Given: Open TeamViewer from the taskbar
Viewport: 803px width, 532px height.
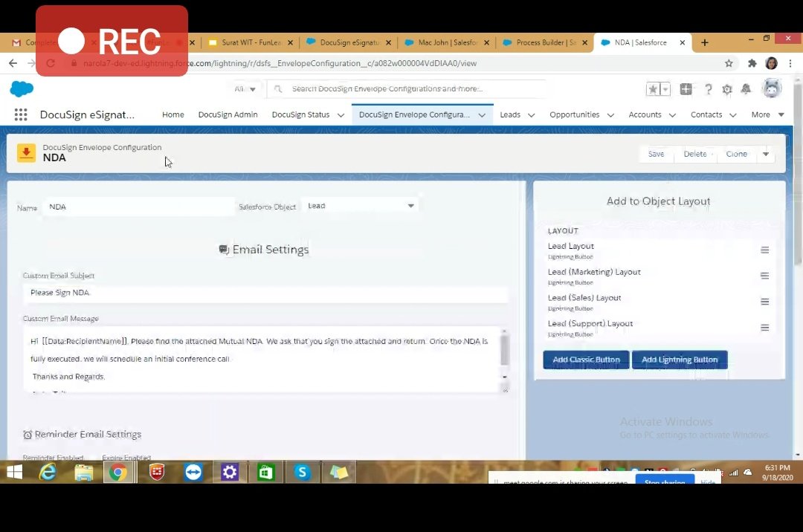Looking at the screenshot, I should pyautogui.click(x=193, y=472).
